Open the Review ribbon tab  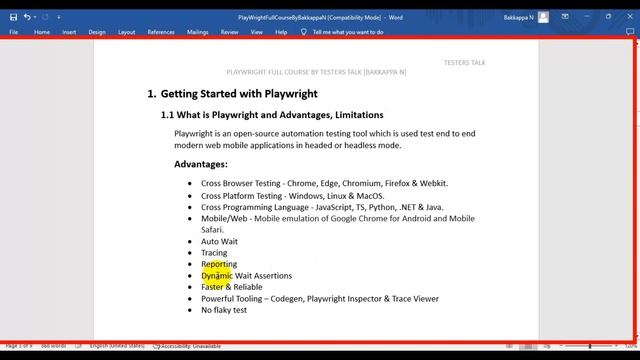coord(229,32)
